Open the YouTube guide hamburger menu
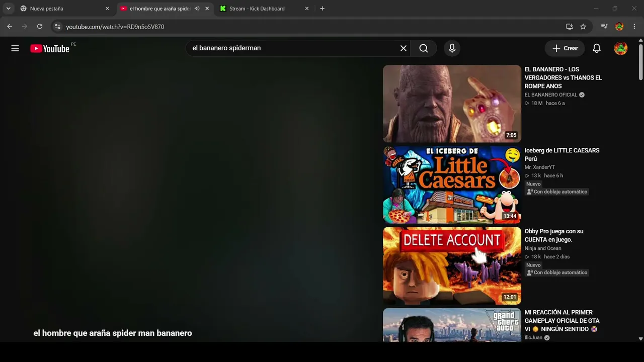 pyautogui.click(x=15, y=48)
